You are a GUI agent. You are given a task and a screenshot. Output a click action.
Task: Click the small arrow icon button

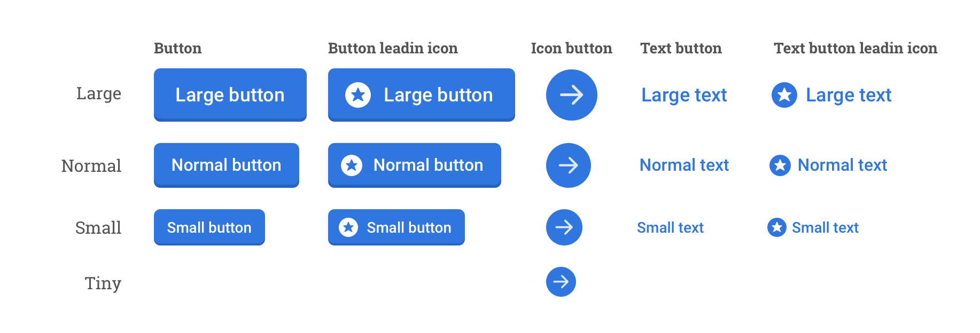(x=564, y=227)
